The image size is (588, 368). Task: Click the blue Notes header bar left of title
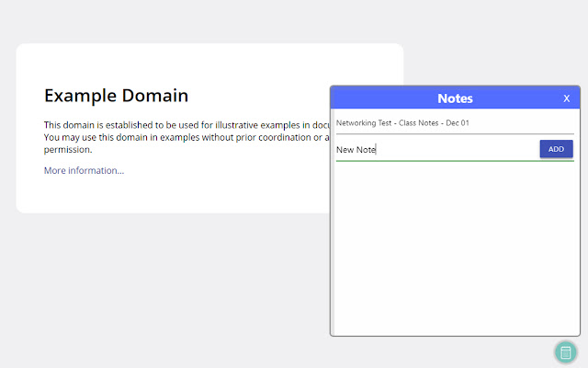(377, 98)
